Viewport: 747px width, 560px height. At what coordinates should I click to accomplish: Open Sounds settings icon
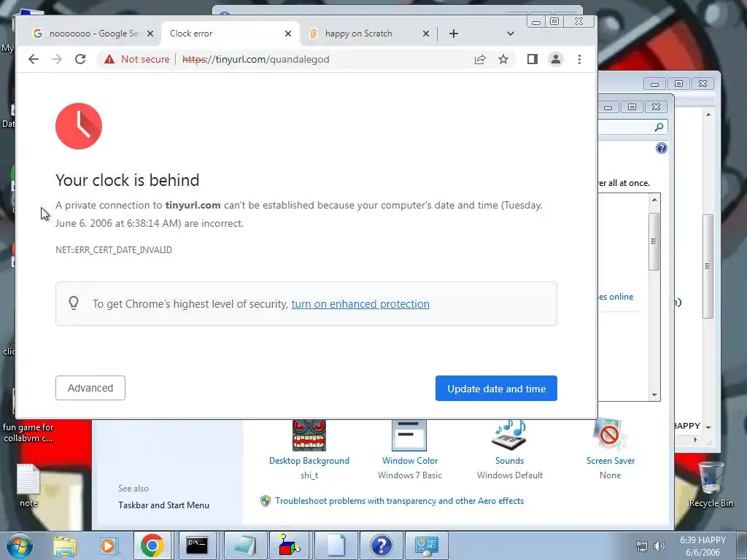point(509,435)
